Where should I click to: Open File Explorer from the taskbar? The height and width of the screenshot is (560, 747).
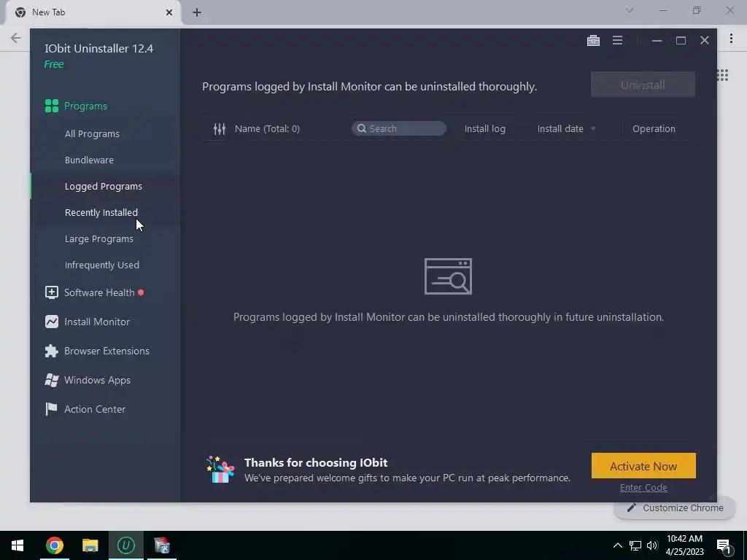[90, 545]
